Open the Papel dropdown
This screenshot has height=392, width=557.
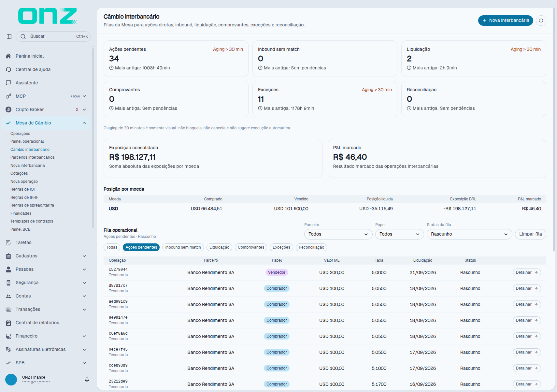[399, 234]
